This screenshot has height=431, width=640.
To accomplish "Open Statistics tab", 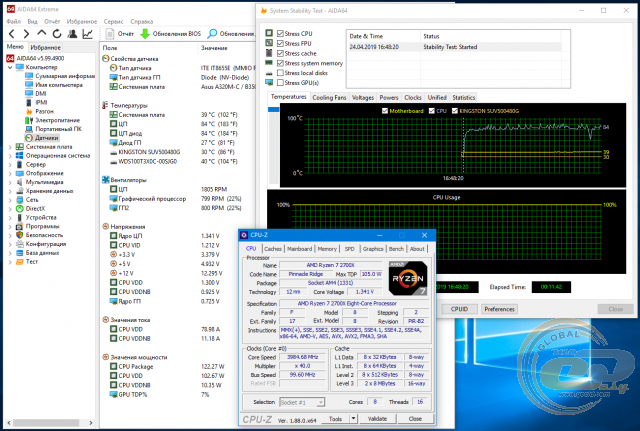I will point(464,98).
